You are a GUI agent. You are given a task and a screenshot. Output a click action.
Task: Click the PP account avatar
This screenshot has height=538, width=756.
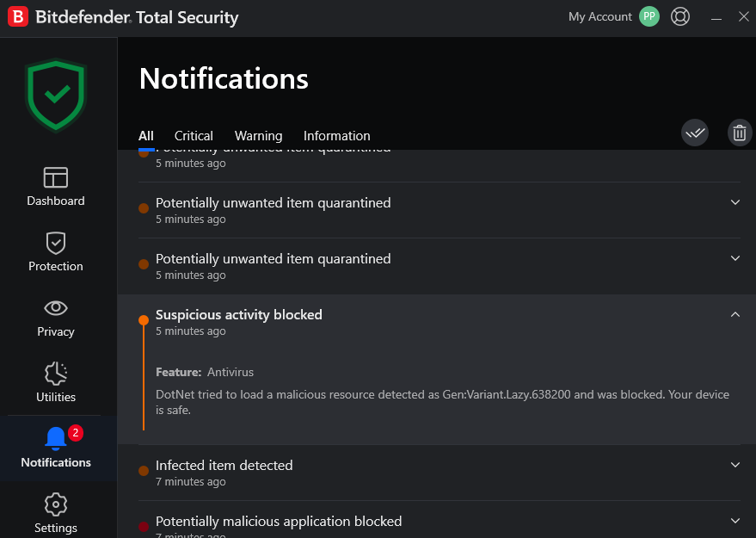pyautogui.click(x=649, y=16)
